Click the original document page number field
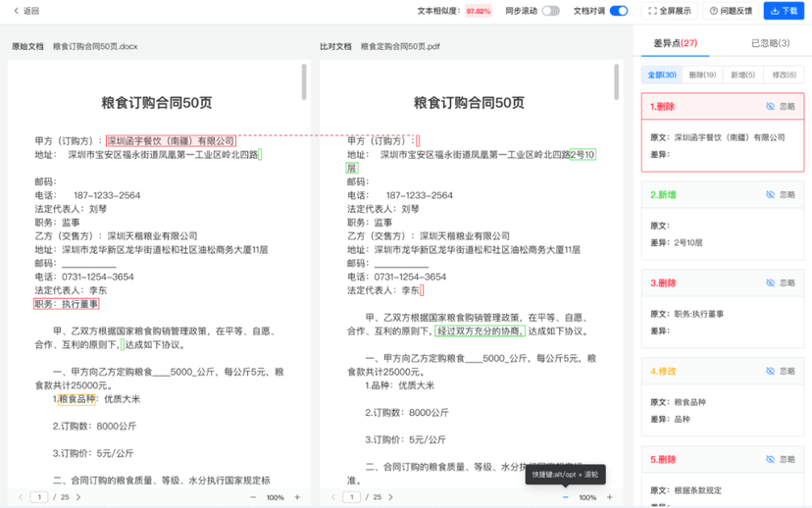Screen dimensions: 812x508 coord(41,497)
